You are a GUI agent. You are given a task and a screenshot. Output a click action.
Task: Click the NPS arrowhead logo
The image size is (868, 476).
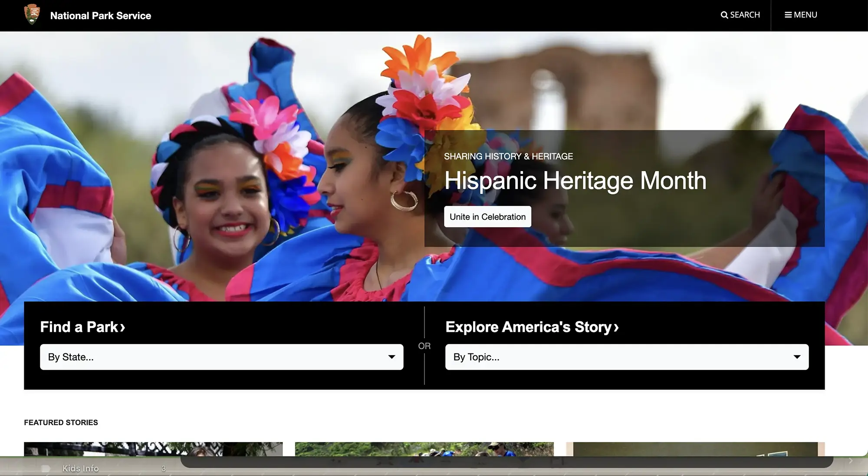(x=32, y=14)
